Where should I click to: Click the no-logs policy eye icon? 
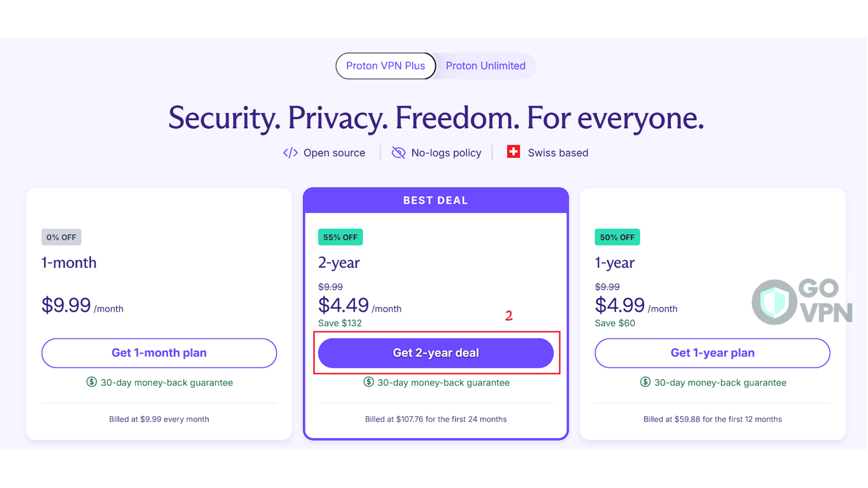point(398,153)
